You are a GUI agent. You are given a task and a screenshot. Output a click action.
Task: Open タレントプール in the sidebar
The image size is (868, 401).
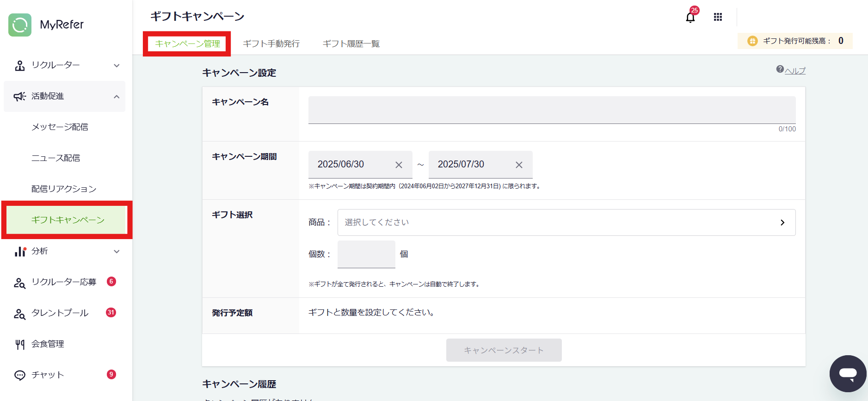[x=60, y=313]
